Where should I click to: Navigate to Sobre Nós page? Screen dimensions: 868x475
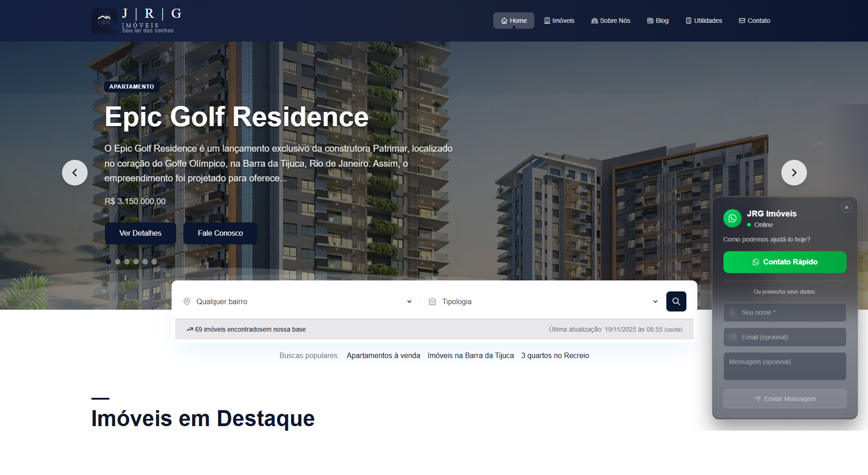tap(610, 21)
